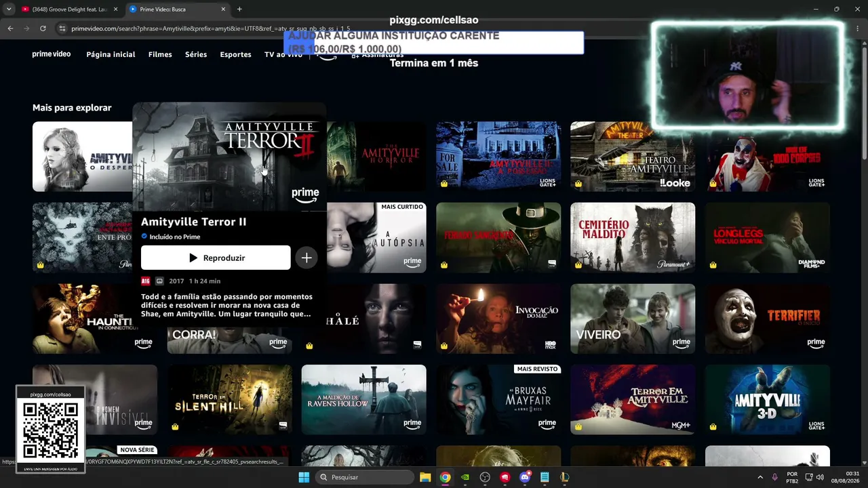868x488 pixels.
Task: Open the red Riot Client taskbar icon
Action: pos(505,477)
